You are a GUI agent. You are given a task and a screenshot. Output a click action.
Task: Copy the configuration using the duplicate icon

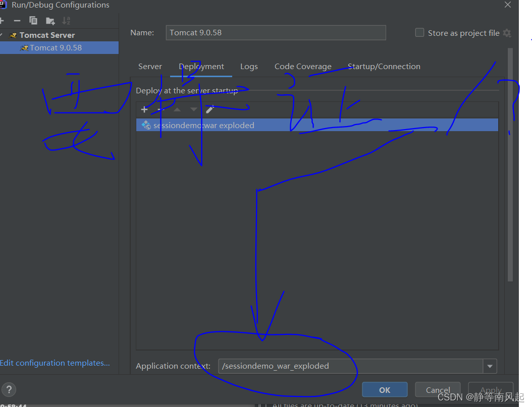point(33,21)
